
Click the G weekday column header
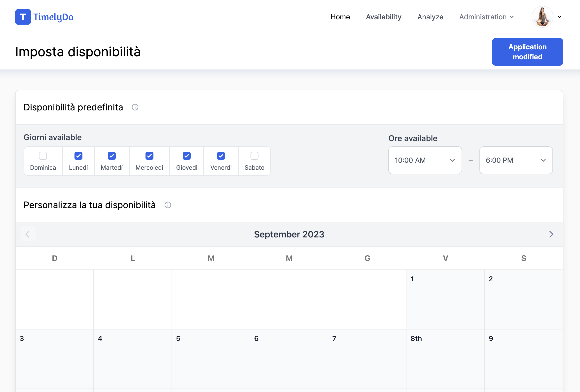pos(367,258)
